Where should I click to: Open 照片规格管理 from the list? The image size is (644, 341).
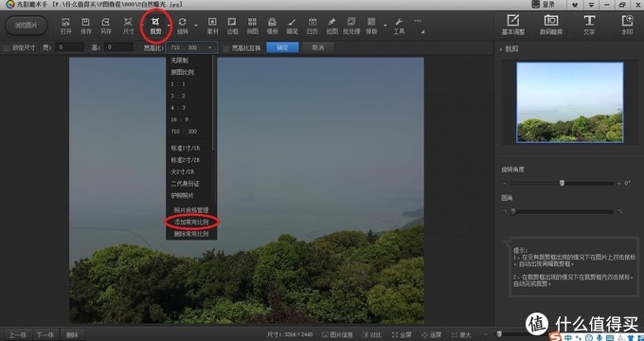[191, 210]
